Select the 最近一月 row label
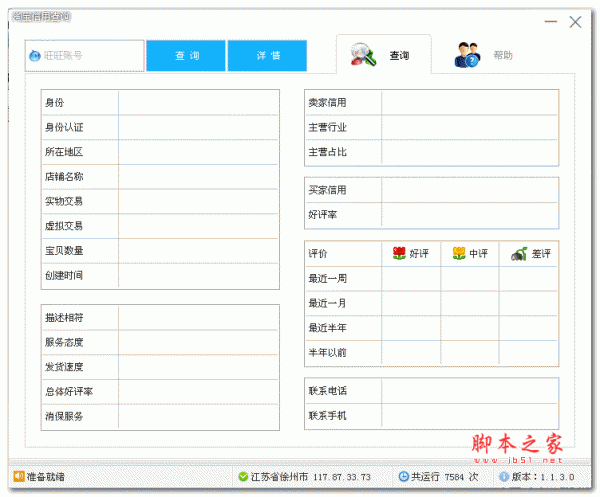The width and height of the screenshot is (600, 497). pyautogui.click(x=328, y=303)
